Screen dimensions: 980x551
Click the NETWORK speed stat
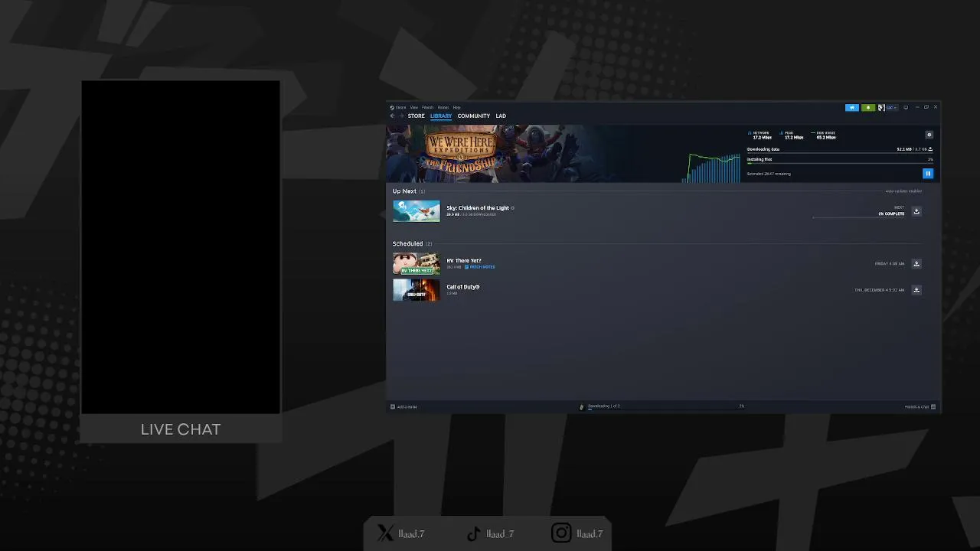[760, 135]
